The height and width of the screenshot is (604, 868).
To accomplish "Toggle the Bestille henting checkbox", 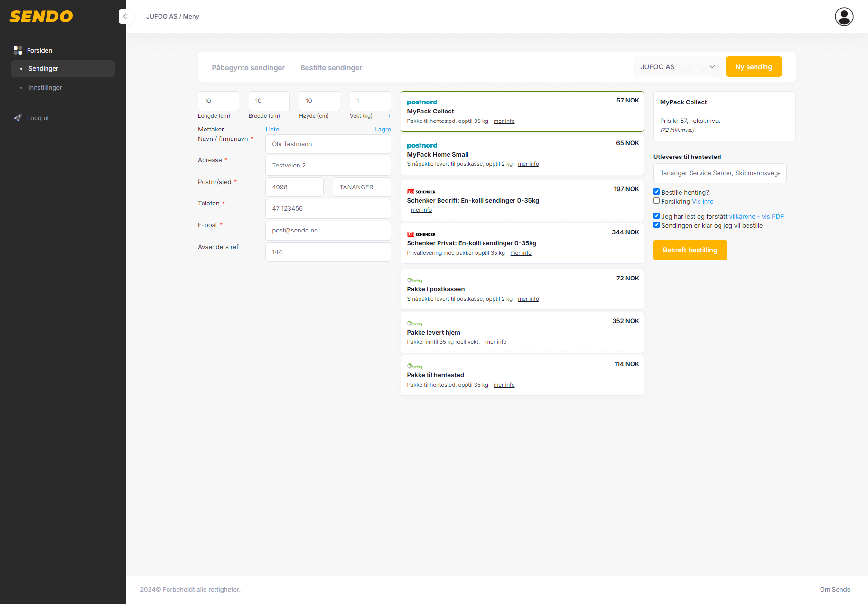I will pyautogui.click(x=657, y=192).
